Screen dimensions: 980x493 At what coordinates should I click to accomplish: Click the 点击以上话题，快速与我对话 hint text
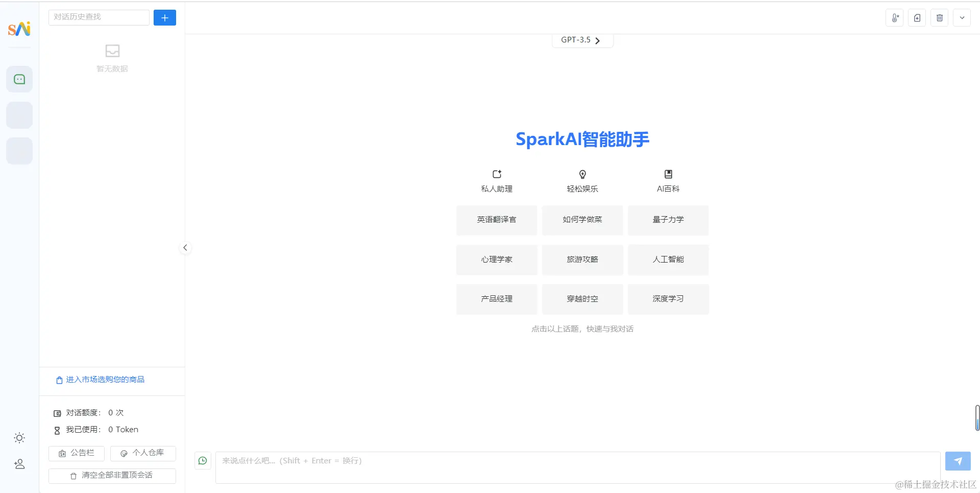click(x=582, y=329)
